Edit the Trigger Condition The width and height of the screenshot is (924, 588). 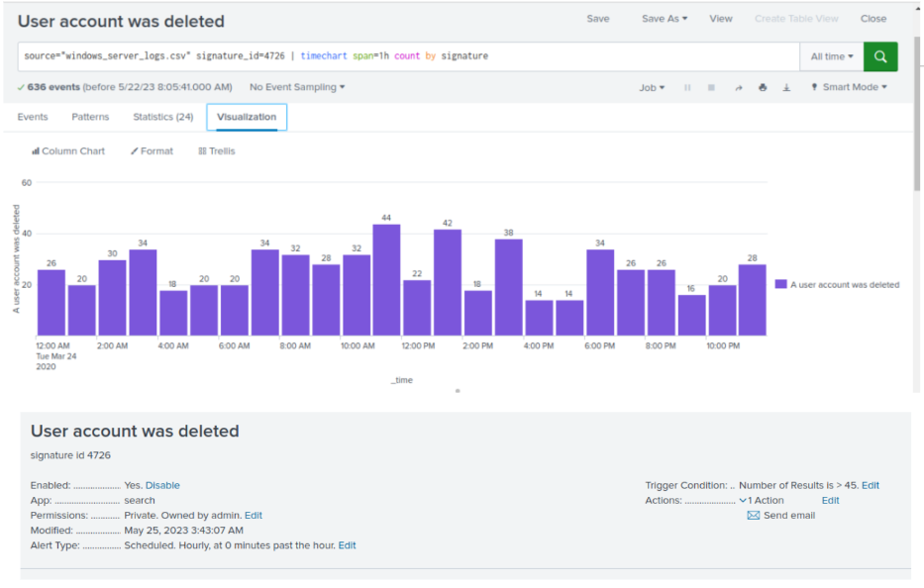pyautogui.click(x=871, y=485)
